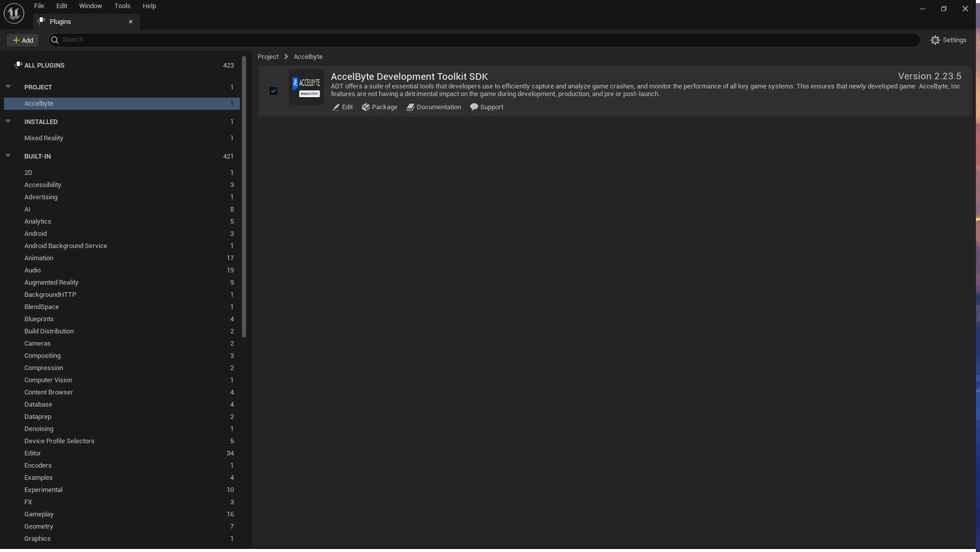
Task: Click the All Plugins icon
Action: click(x=18, y=65)
